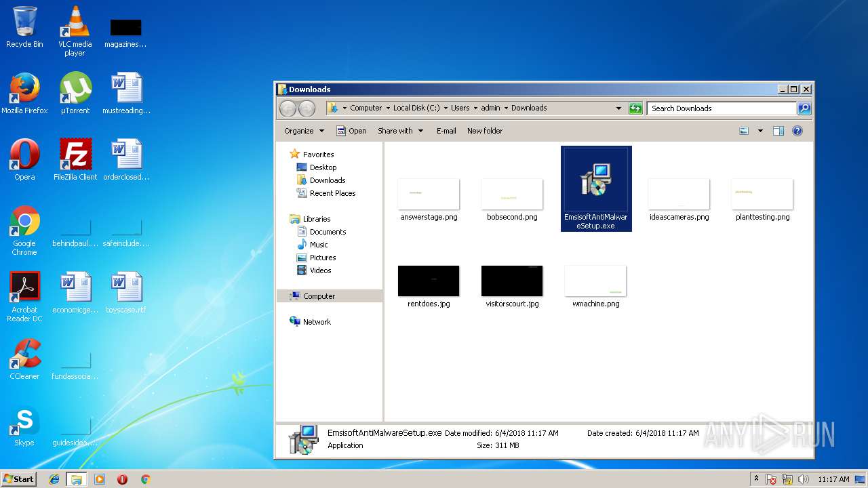868x488 pixels.
Task: Select EmsisoftAntiMalwareSetup.exe file
Action: pos(596,188)
